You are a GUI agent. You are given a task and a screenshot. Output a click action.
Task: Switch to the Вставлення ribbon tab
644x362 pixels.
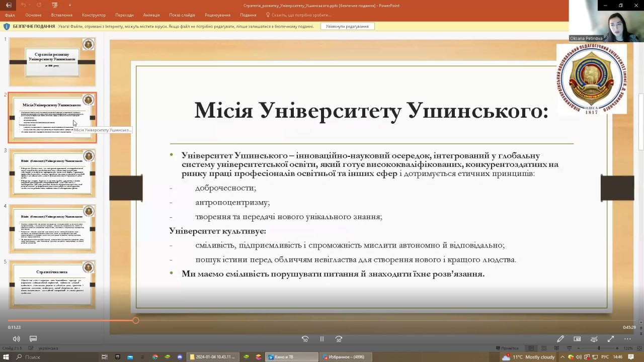tap(61, 15)
